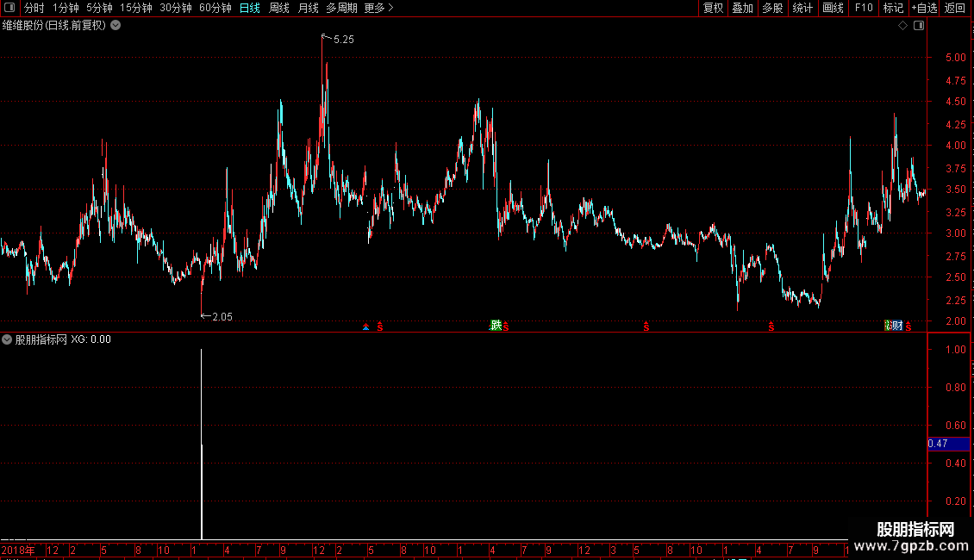Open the 多股 multi-stock view
Viewport: 974px width, 560px height.
tap(772, 8)
